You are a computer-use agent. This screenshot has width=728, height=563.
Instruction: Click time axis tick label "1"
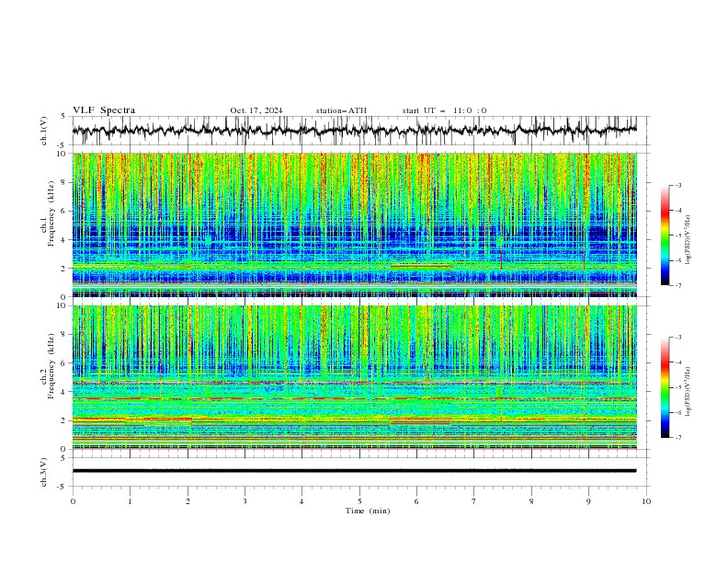(130, 501)
